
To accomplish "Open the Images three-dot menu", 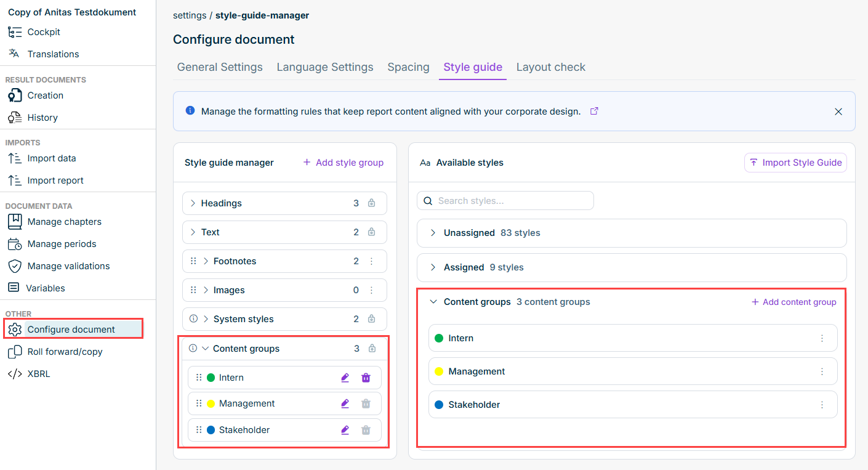I will tap(371, 290).
